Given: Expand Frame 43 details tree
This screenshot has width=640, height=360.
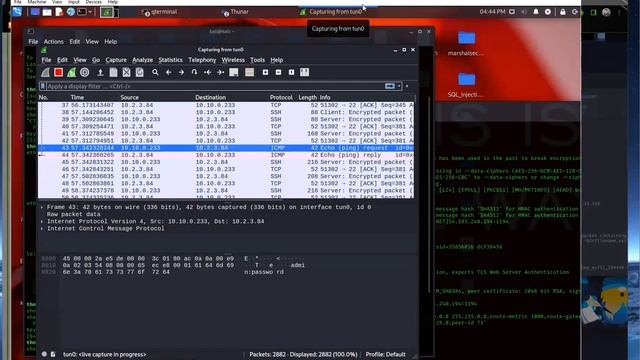Looking at the screenshot, I should tap(42, 207).
